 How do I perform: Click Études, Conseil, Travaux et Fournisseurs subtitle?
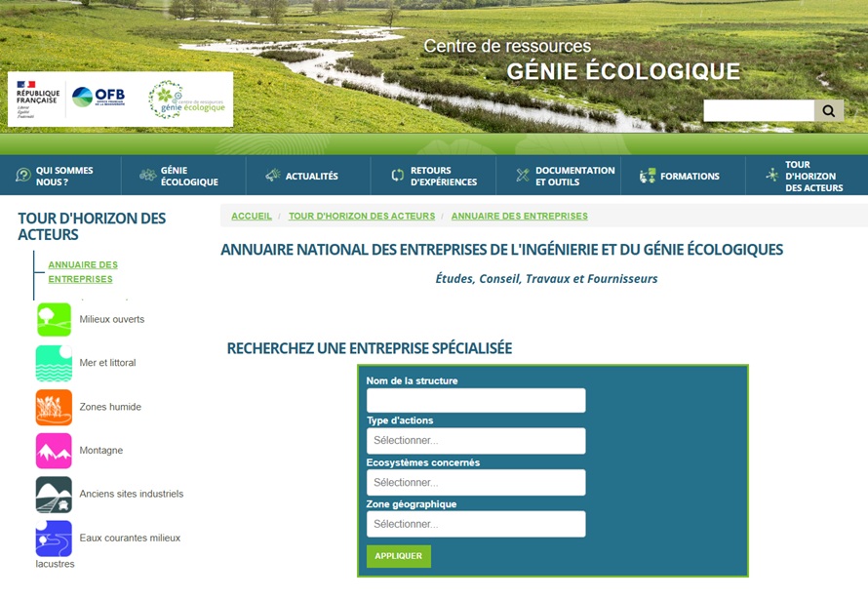click(546, 278)
